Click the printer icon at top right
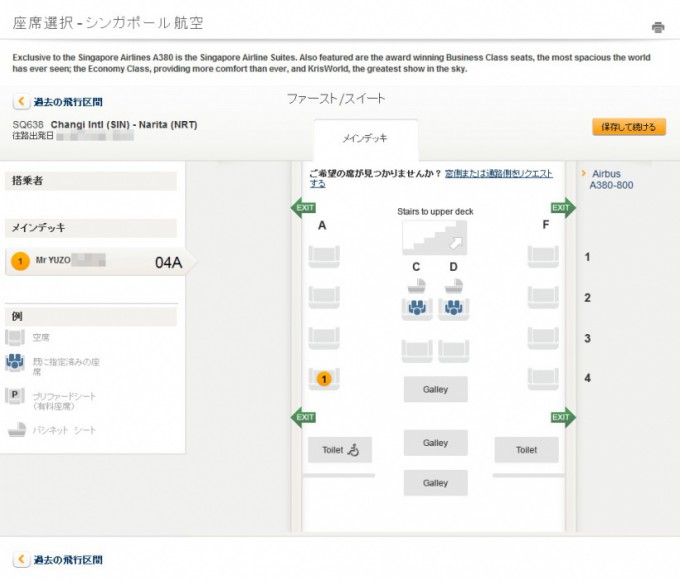Screen dimensions: 680x581 [x=658, y=27]
